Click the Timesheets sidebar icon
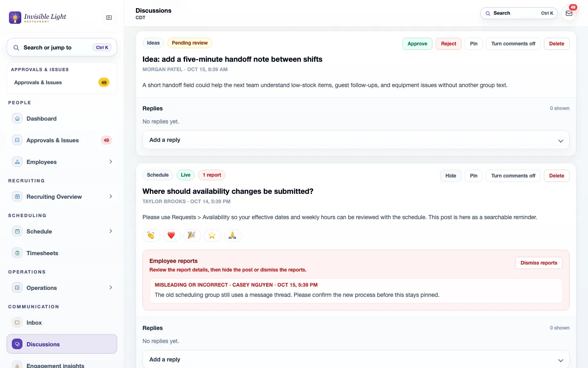 coord(17,253)
